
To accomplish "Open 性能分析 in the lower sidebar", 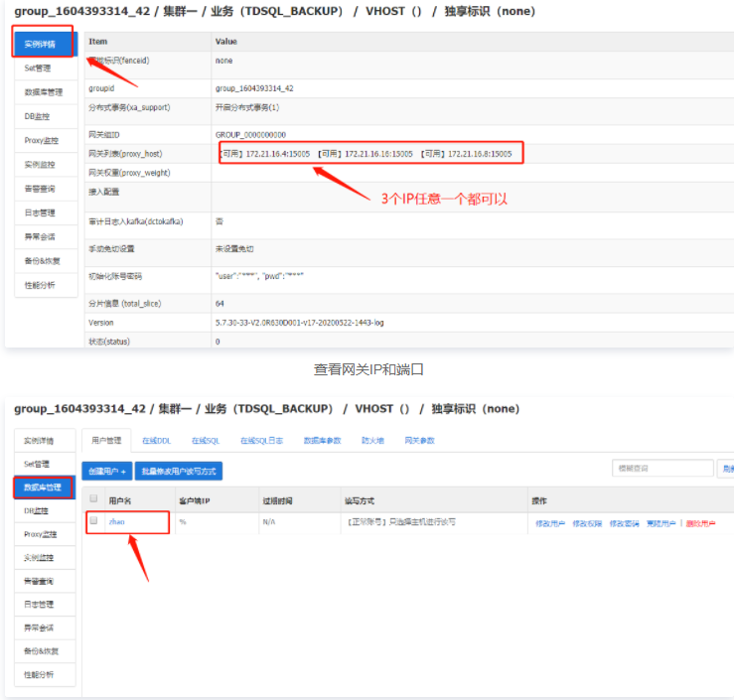I will [40, 674].
